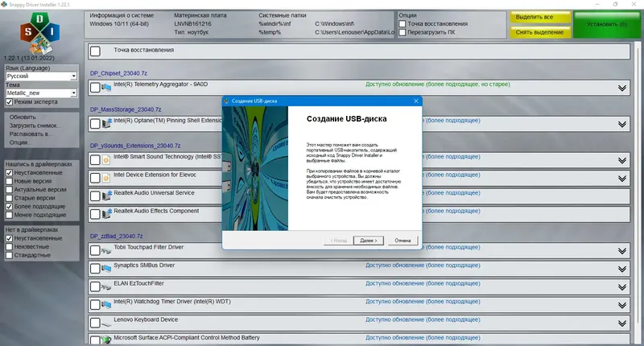Click the mouse icon beside Tobii Touchpad Filter Driver
This screenshot has height=346, width=644.
click(106, 250)
